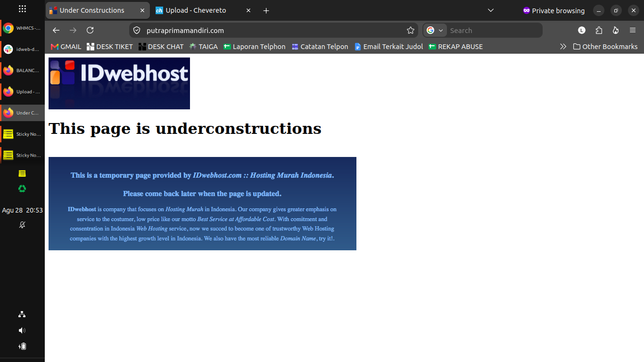Select the Under C Firefox window in dock
The image size is (644, 362).
22,113
